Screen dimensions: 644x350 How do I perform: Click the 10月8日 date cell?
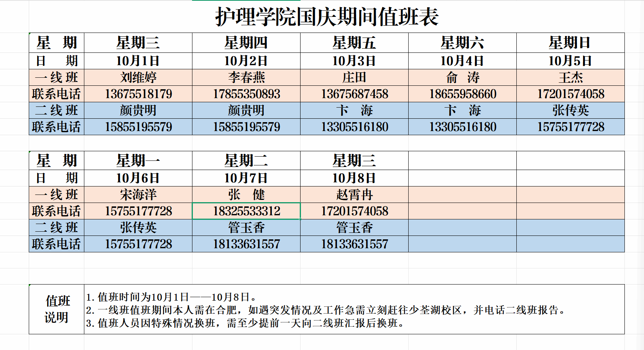(354, 178)
